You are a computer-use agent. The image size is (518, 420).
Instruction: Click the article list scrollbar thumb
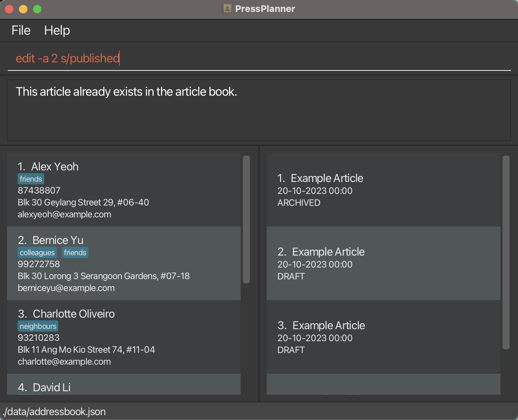point(506,252)
